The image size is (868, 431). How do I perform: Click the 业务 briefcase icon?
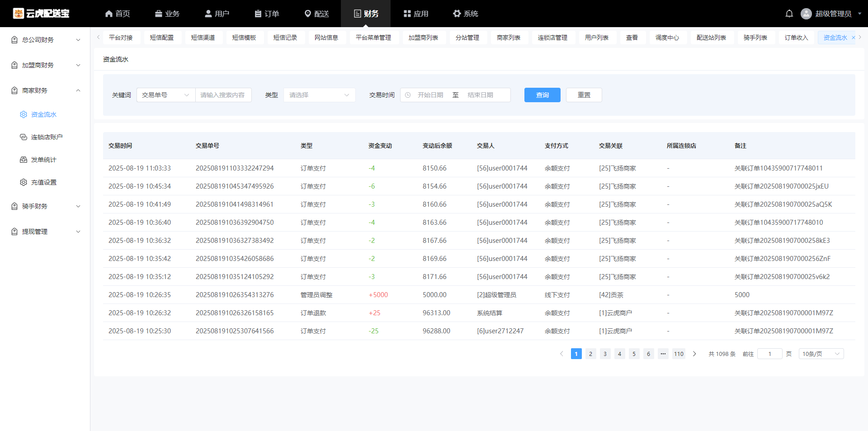(x=158, y=14)
